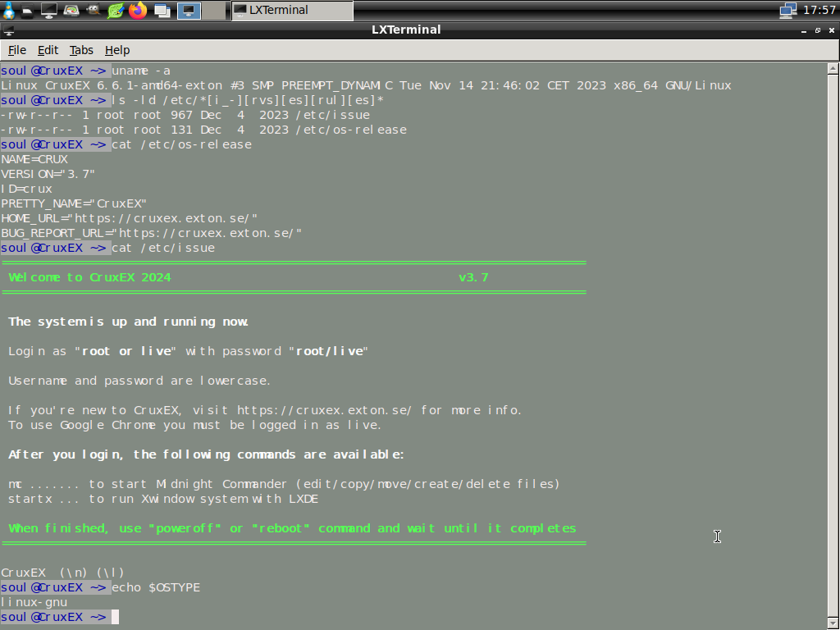
Task: Click the green 'v3.7' version text
Action: click(473, 277)
